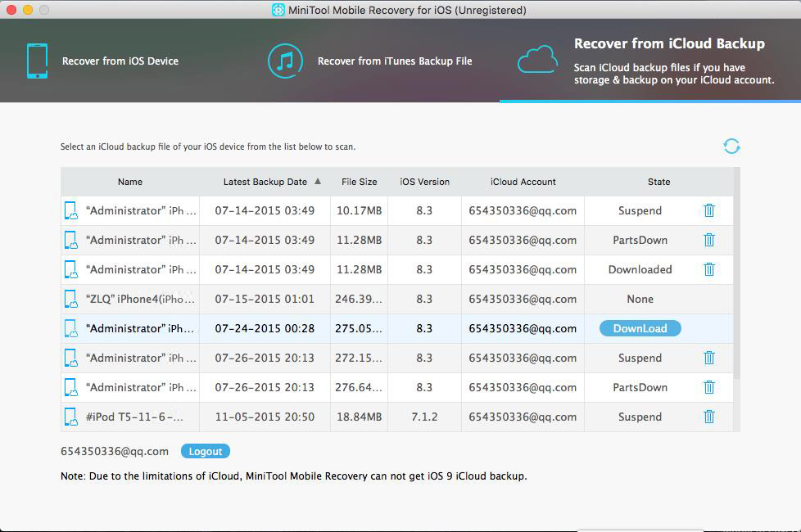Delete the 10.17MB Suspend backup
The image size is (801, 532).
[x=709, y=210]
